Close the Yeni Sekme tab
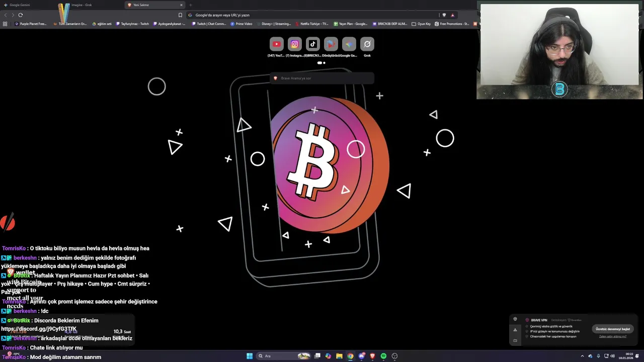The image size is (644, 362). click(x=181, y=5)
